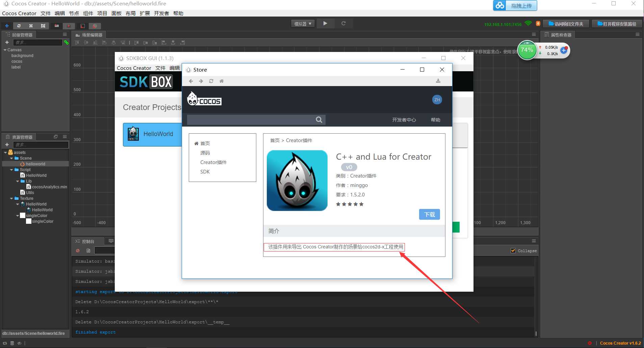Click the top-align icon in scene editor toolbar
This screenshot has width=644, height=348.
pos(77,43)
